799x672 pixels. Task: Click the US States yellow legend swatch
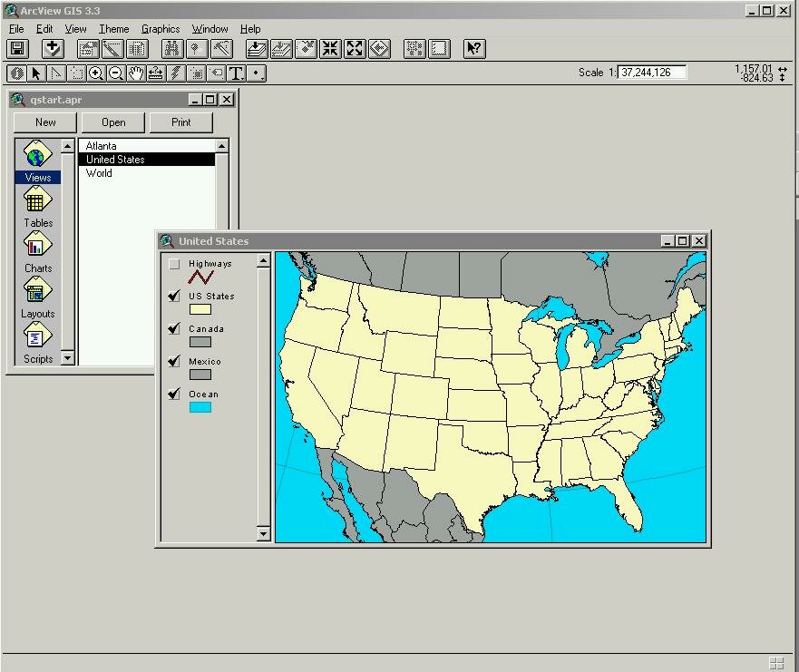(x=200, y=309)
